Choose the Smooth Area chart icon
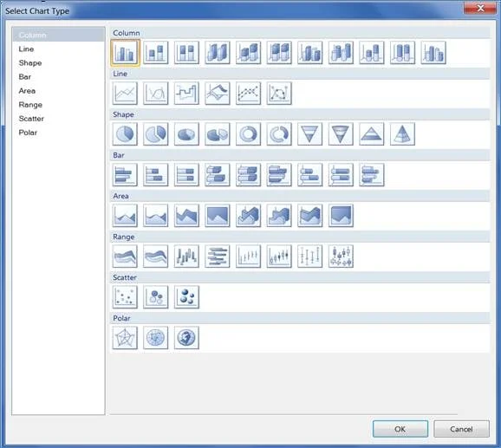 point(156,216)
